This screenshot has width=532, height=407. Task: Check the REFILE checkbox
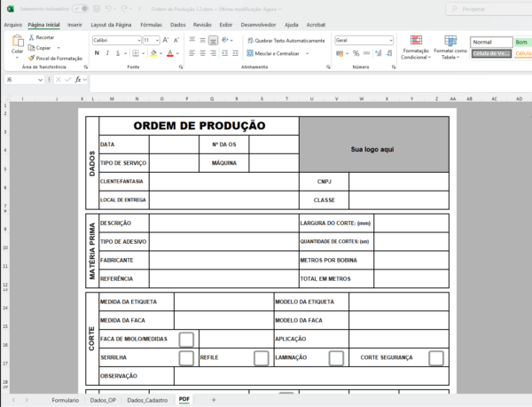tap(262, 358)
